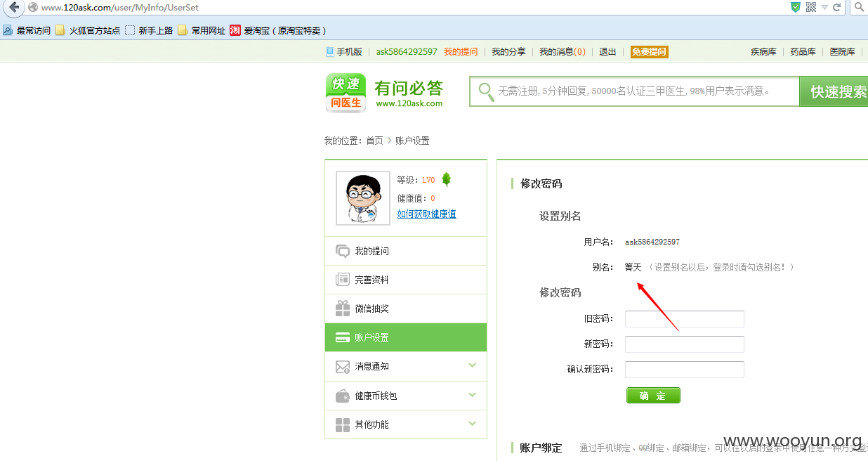Click the 有问必答 www.120ask.com logo text
Image resolution: width=868 pixels, height=461 pixels.
click(409, 93)
